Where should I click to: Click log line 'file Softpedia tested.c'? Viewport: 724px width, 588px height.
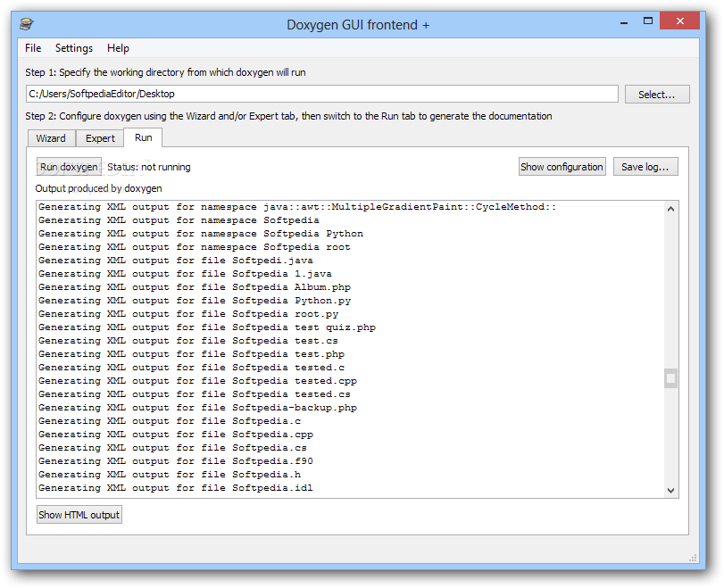[191, 368]
